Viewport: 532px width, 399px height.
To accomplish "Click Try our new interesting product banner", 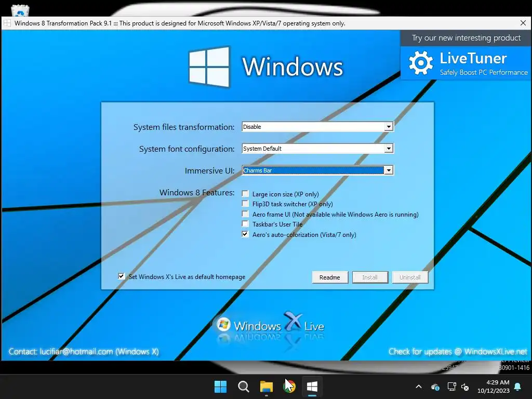I will point(466,38).
